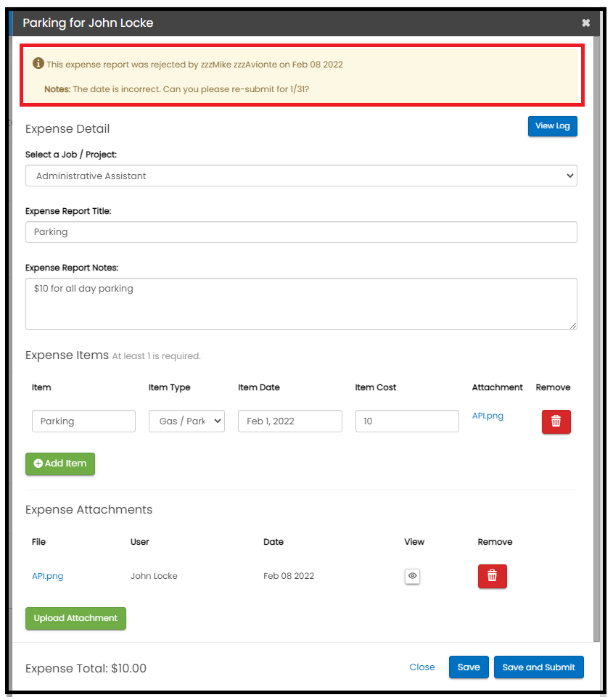Viewport: 613px width, 700px height.
Task: Open API.png file link in Expense Attachments
Action: click(47, 576)
